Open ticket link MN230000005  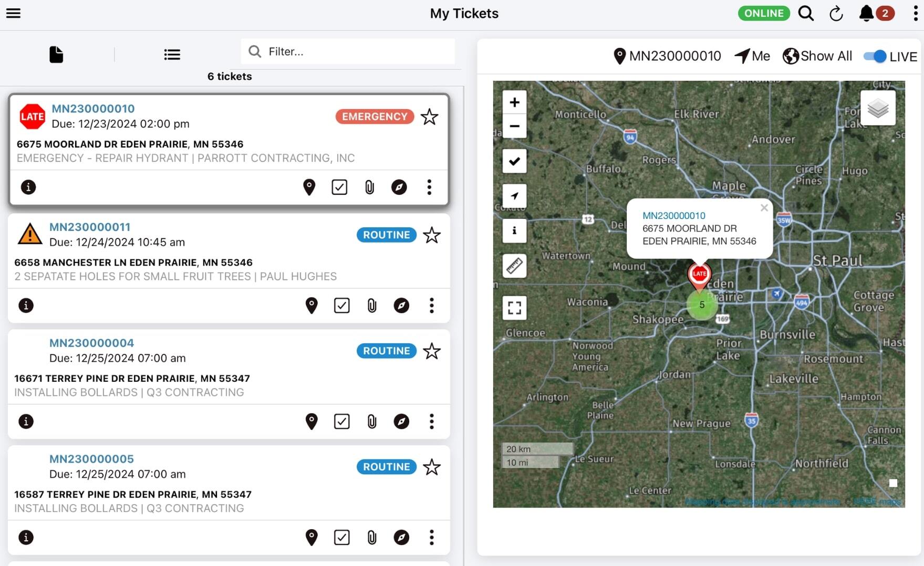tap(91, 459)
